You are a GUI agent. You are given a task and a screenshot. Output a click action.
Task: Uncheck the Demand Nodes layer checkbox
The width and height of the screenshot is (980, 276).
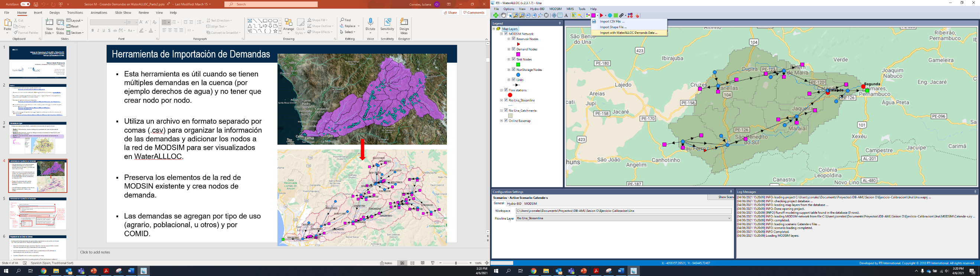click(513, 49)
